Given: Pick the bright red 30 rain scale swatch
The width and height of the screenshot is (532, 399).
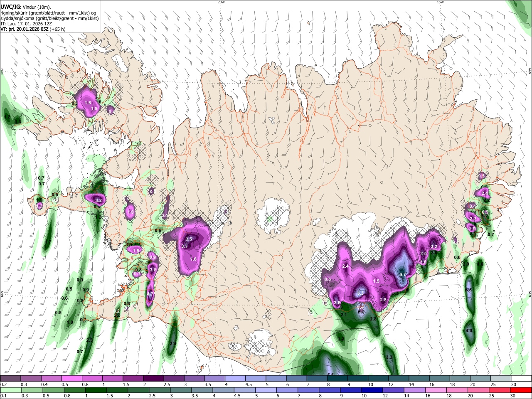Looking at the screenshot, I should [521, 390].
